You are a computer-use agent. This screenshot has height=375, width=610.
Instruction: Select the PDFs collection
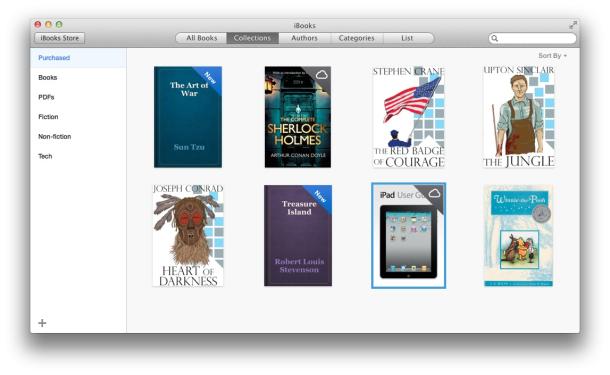[78, 97]
